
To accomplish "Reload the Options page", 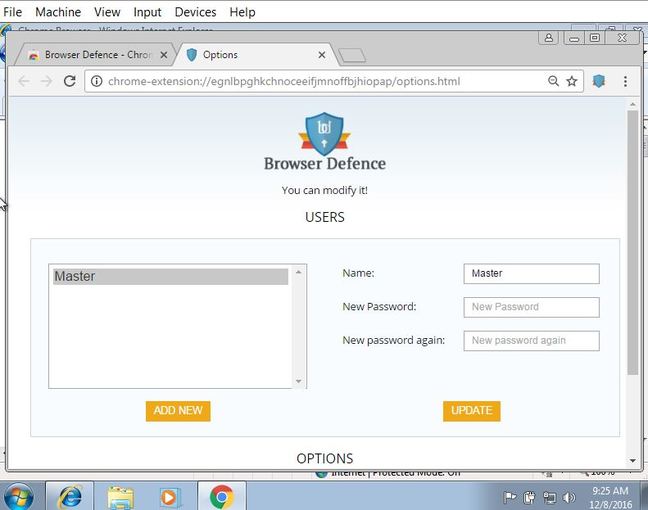I will pyautogui.click(x=70, y=81).
